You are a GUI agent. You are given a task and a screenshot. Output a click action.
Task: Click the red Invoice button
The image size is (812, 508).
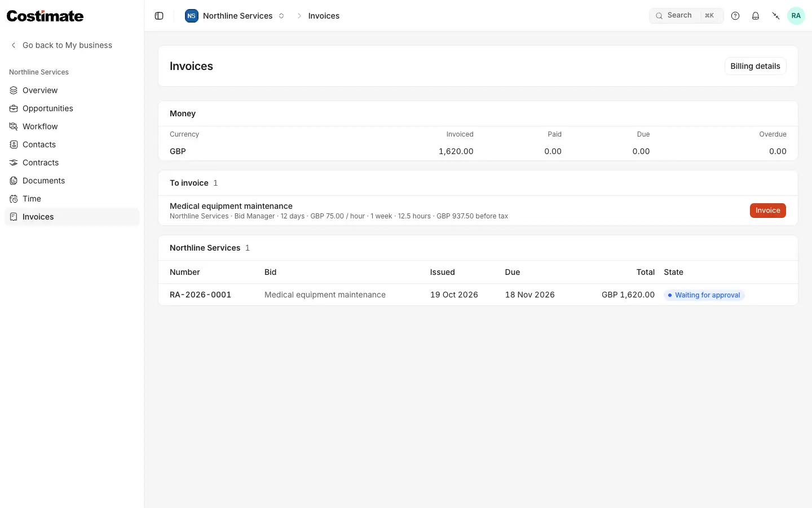[767, 211]
